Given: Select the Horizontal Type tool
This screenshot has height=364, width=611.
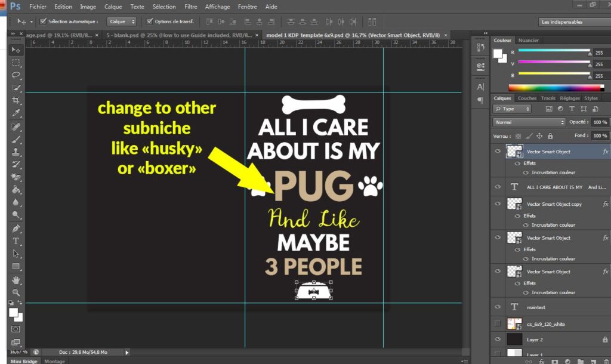Looking at the screenshot, I should (x=16, y=241).
